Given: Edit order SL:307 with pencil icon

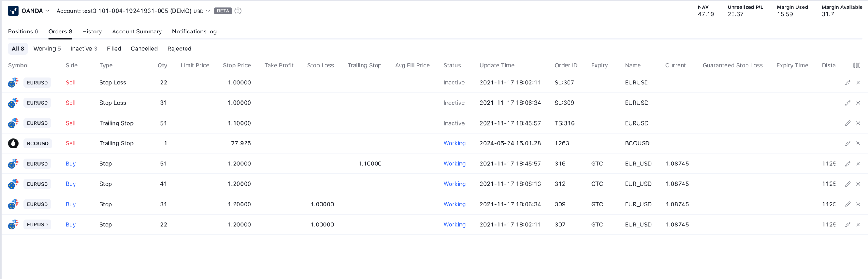Looking at the screenshot, I should 848,83.
